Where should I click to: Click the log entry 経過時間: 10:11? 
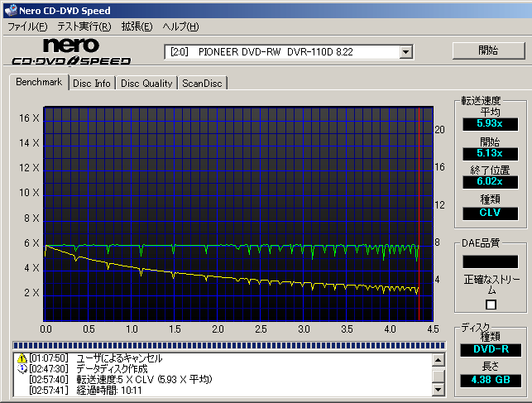(x=109, y=391)
